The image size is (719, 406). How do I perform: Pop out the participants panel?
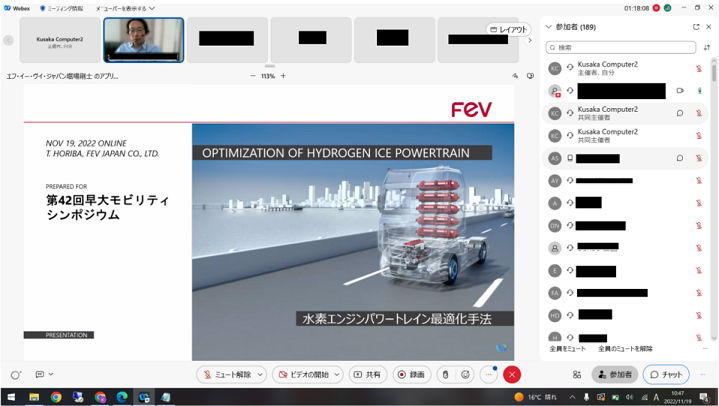[x=696, y=27]
